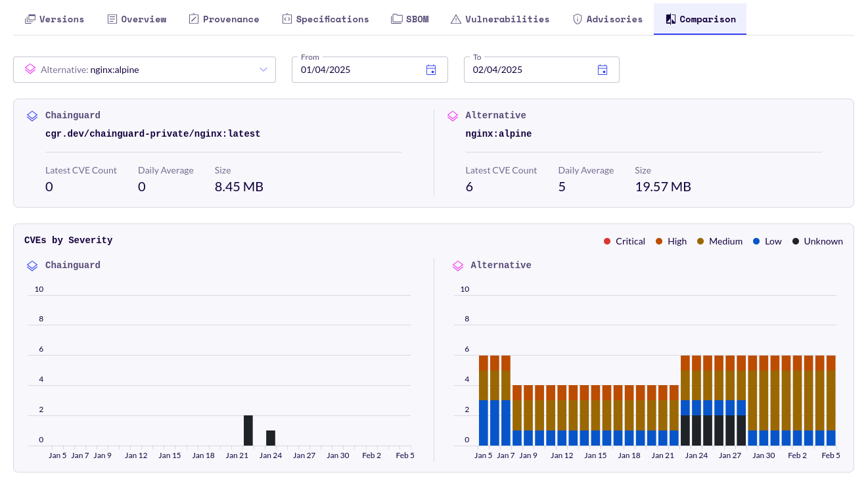868x487 pixels.
Task: Open the To date calendar picker
Action: pyautogui.click(x=603, y=69)
